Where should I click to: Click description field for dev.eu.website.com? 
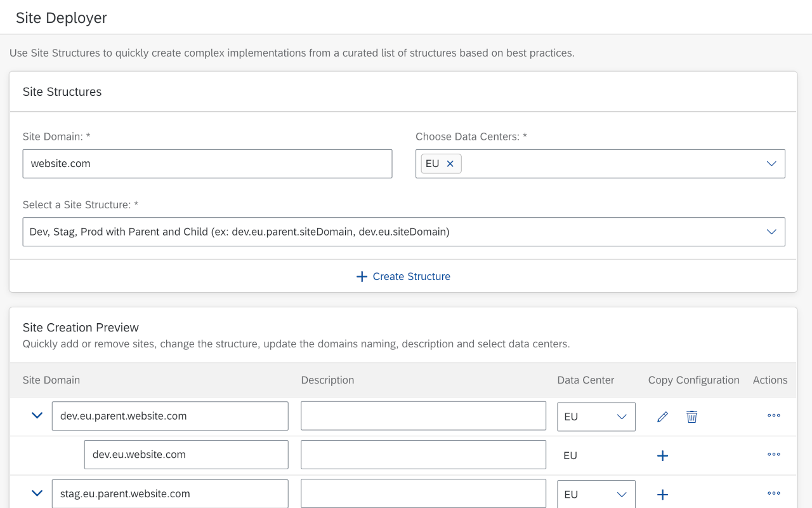point(423,454)
